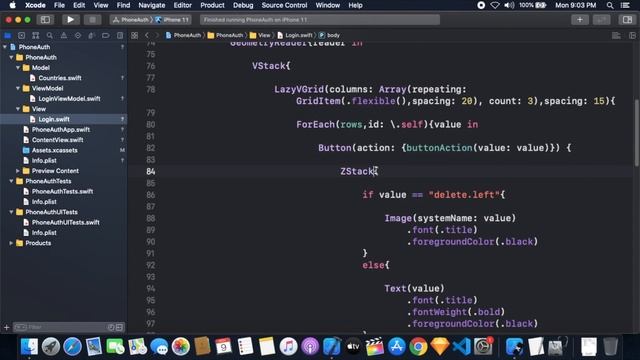This screenshot has width=640, height=360.
Task: Open ContentView.swift file
Action: [58, 140]
